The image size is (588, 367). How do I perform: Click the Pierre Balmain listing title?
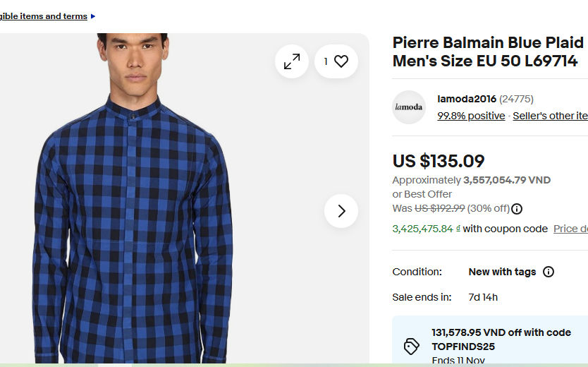pyautogui.click(x=488, y=52)
